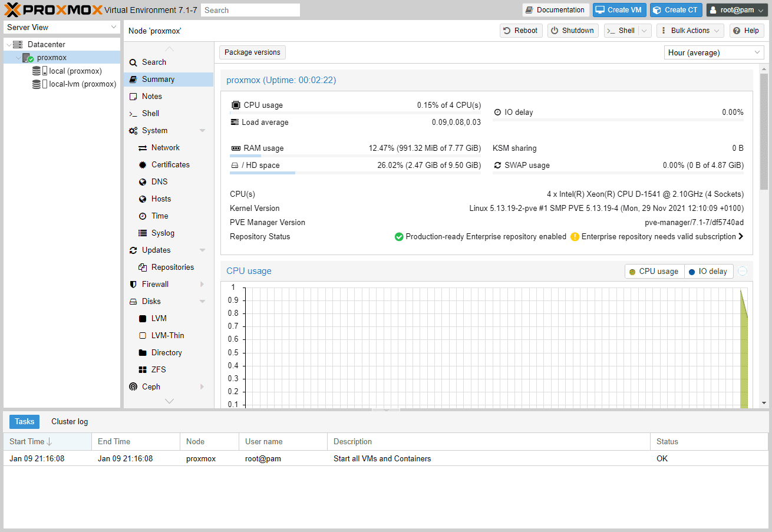
Task: Sort tasks by the Description column header
Action: (x=489, y=442)
